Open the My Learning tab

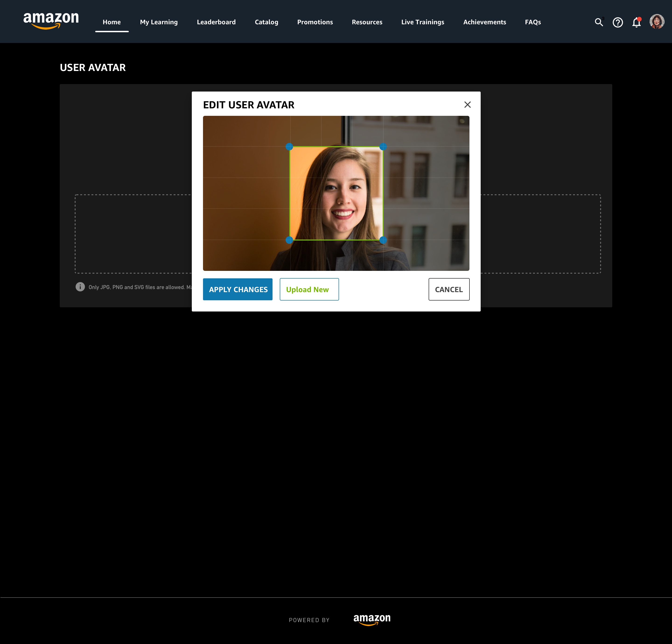click(x=159, y=22)
